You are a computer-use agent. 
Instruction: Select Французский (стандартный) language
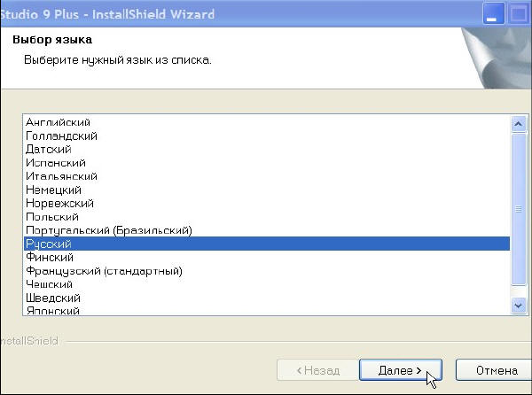pyautogui.click(x=104, y=271)
